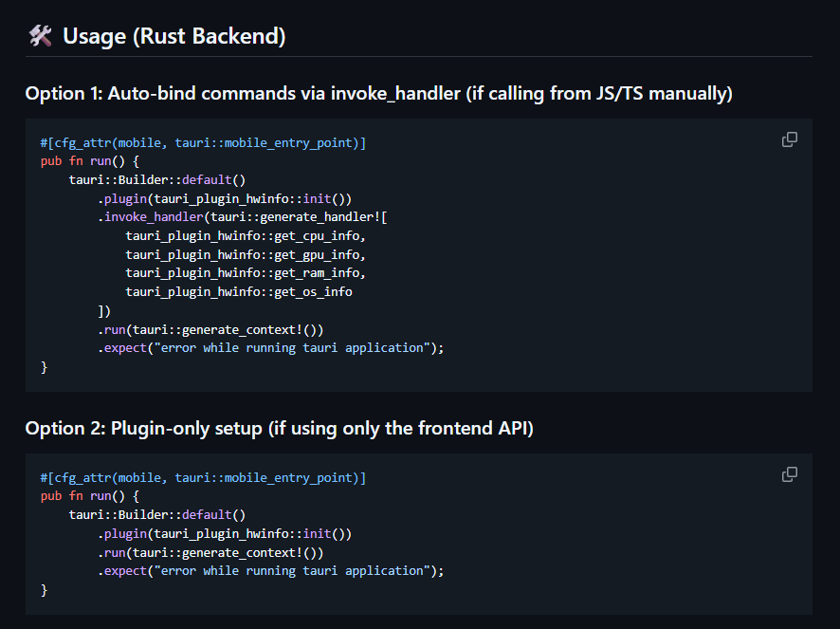This screenshot has width=840, height=629.
Task: Click the '.invoke_handler(tauri::generate_handler![' line
Action: pyautogui.click(x=242, y=217)
